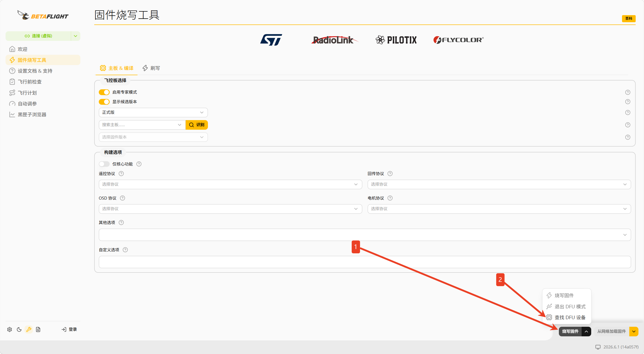Click the PILOTIX sponsor logo

[396, 40]
